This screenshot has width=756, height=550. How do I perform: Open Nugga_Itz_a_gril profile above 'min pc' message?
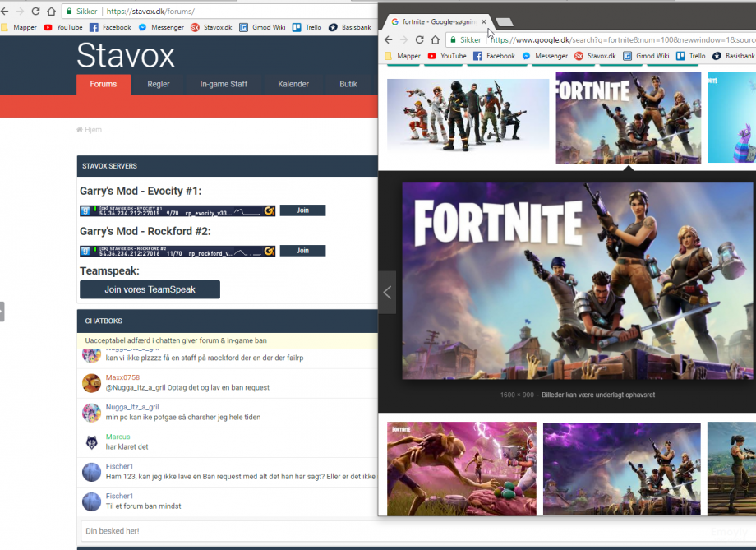pos(132,407)
